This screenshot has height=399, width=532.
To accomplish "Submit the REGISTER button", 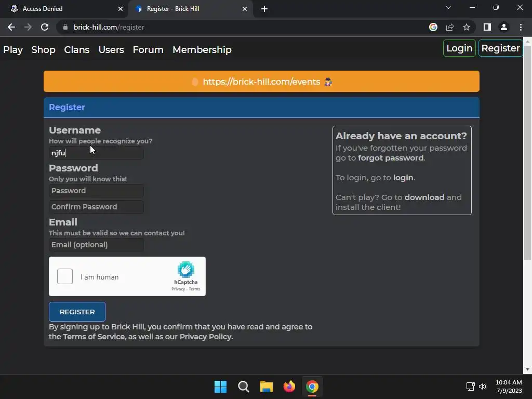I will pos(77,312).
